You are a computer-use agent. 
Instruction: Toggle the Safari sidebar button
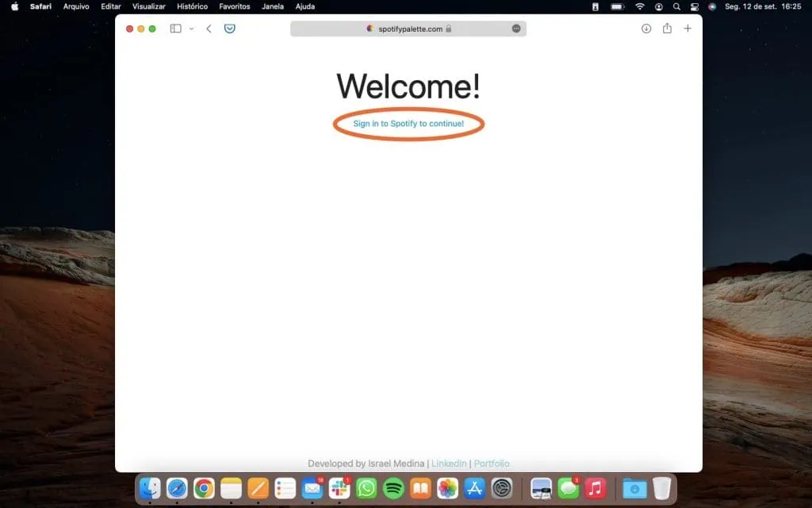175,29
